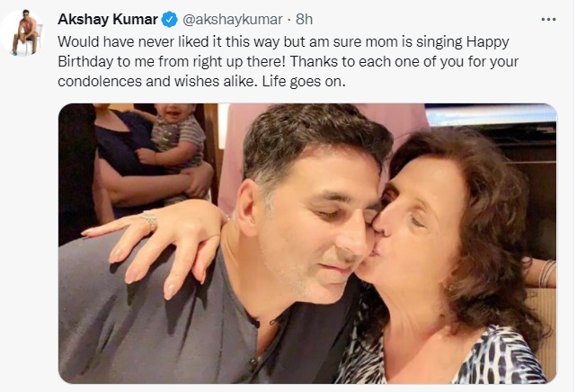Open the tweet's three-dot More menu
This screenshot has width=577, height=392.
548,19
